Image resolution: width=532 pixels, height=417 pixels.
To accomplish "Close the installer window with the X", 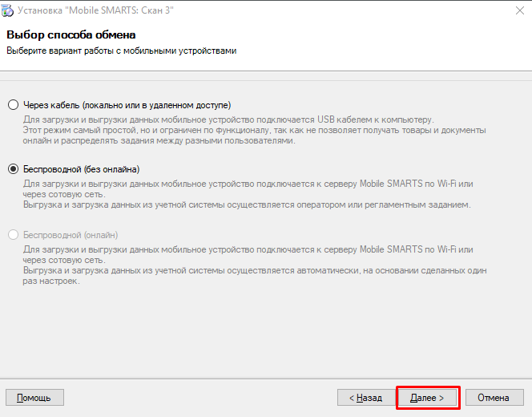I will click(x=519, y=10).
